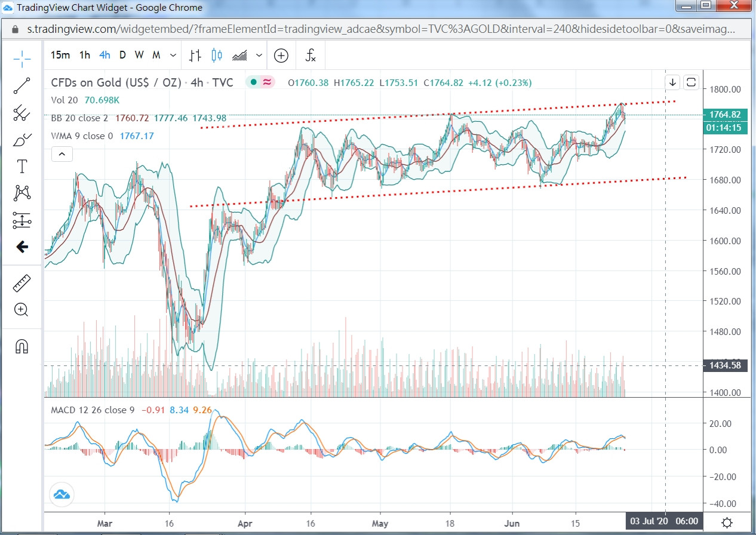756x535 pixels.
Task: Collapse the indicator legend list
Action: pyautogui.click(x=62, y=155)
